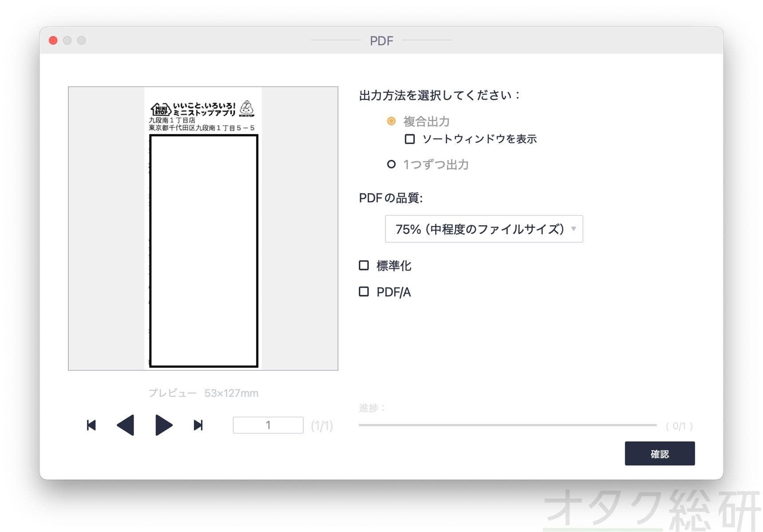Viewport: 763px width, 532px height.
Task: Click the 進捗 progress bar
Action: (507, 425)
